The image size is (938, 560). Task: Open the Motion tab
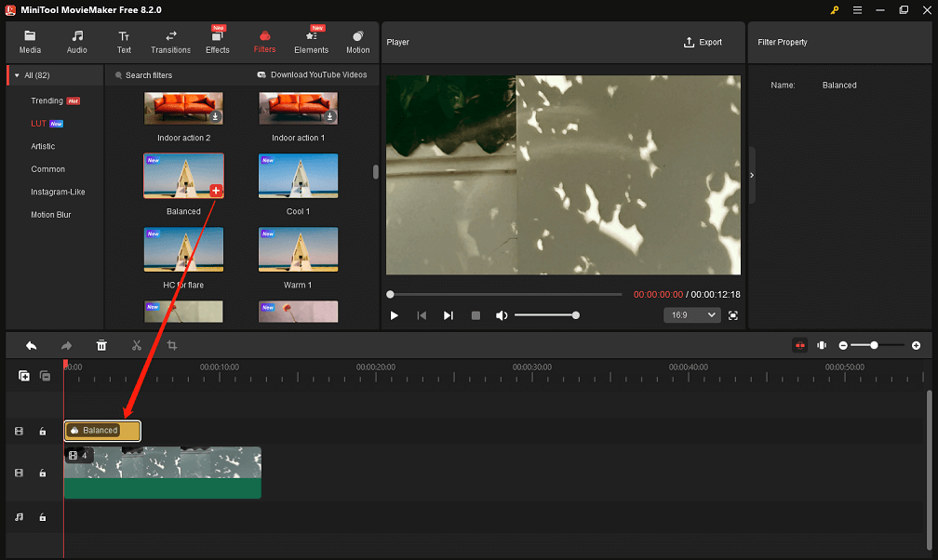click(x=357, y=43)
